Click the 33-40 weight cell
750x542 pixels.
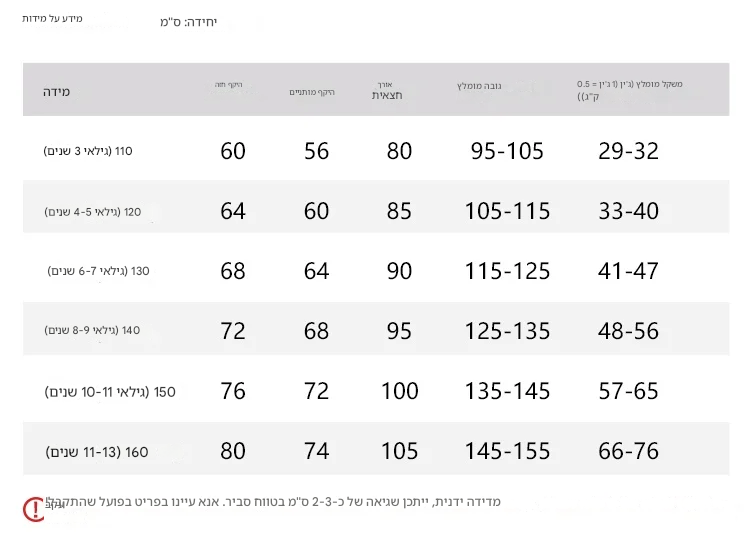point(629,211)
